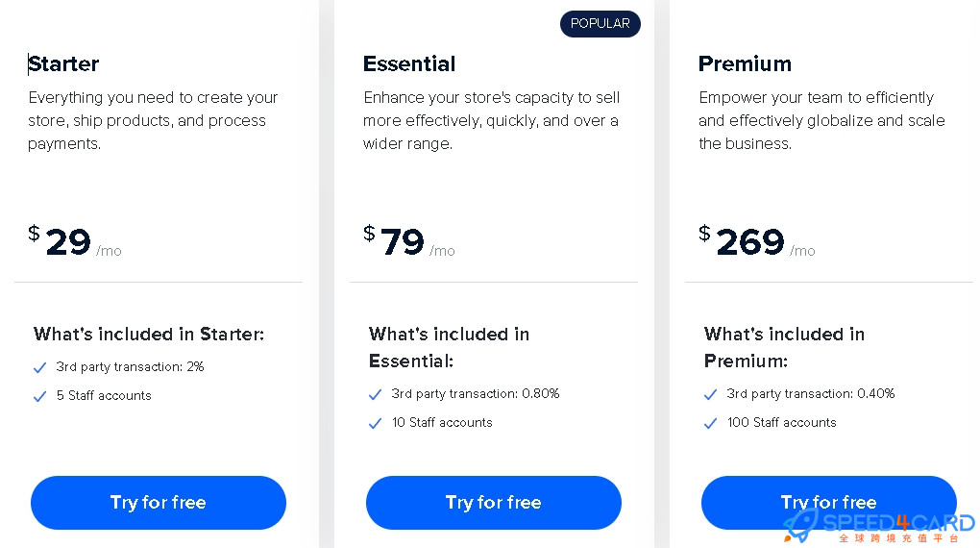Screen dimensions: 980x548
Task: Click the What's included in Starter heading
Action: click(149, 334)
